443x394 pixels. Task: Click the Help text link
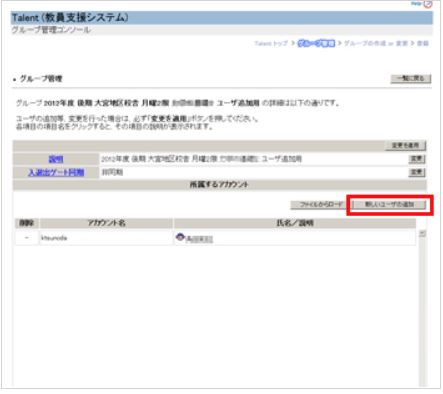tap(416, 3)
